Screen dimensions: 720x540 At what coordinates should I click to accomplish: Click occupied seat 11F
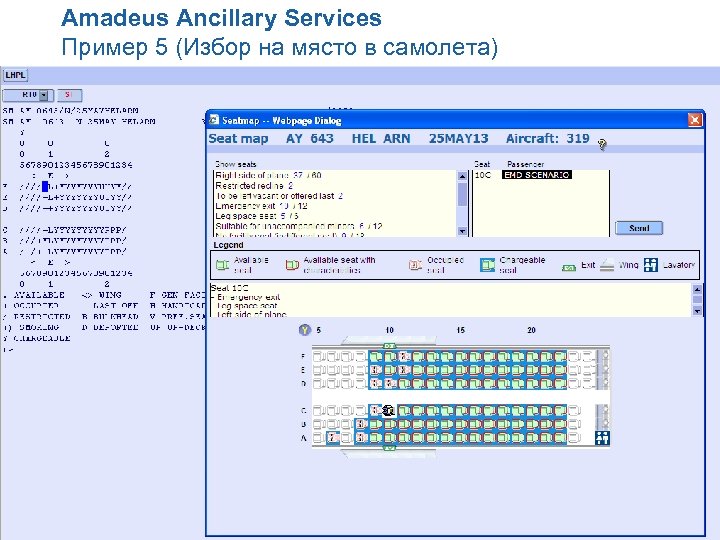[404, 357]
